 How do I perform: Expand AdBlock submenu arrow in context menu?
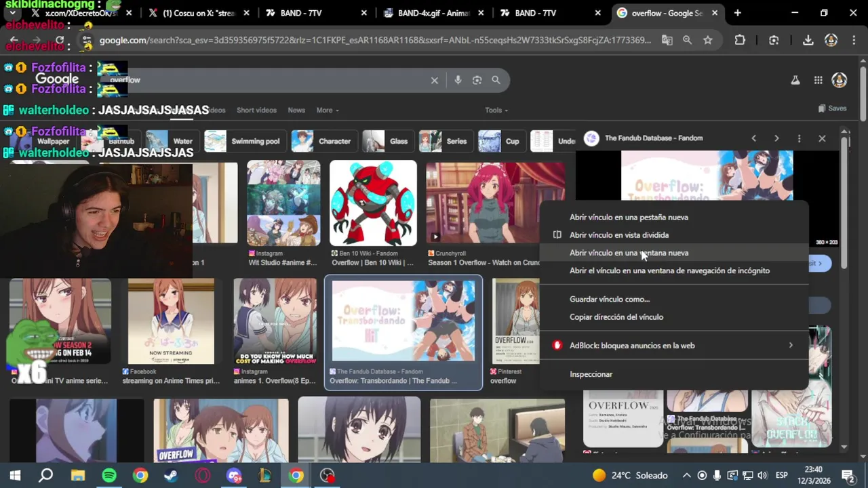pyautogui.click(x=791, y=346)
